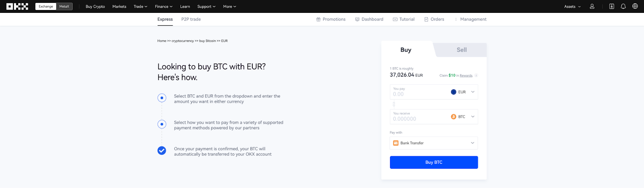Expand the BTC crypto dropdown

coord(463,117)
